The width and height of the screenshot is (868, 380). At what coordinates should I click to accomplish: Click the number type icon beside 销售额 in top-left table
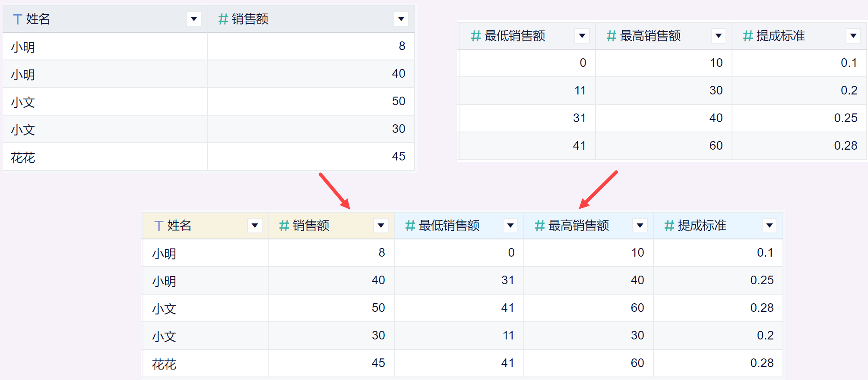click(223, 19)
